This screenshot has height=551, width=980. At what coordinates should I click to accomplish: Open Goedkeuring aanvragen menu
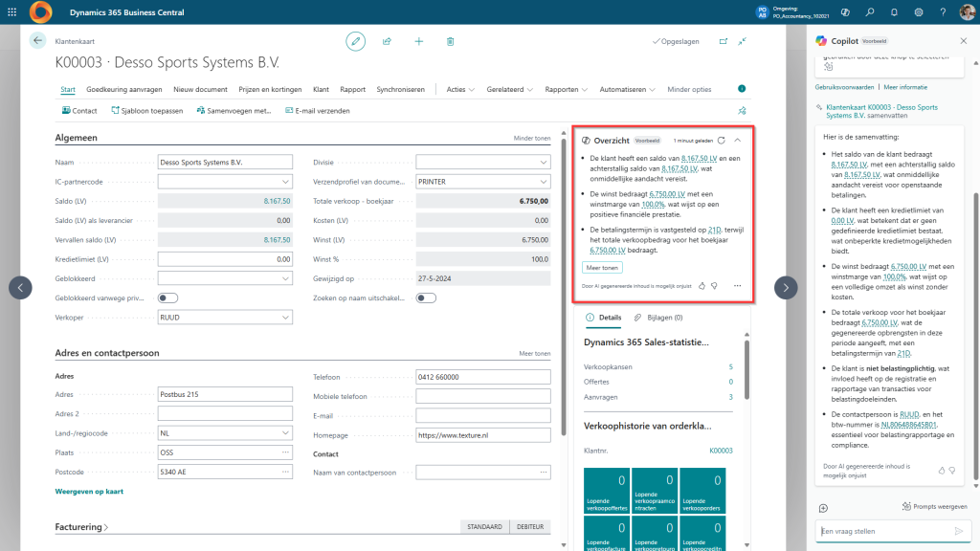click(123, 89)
